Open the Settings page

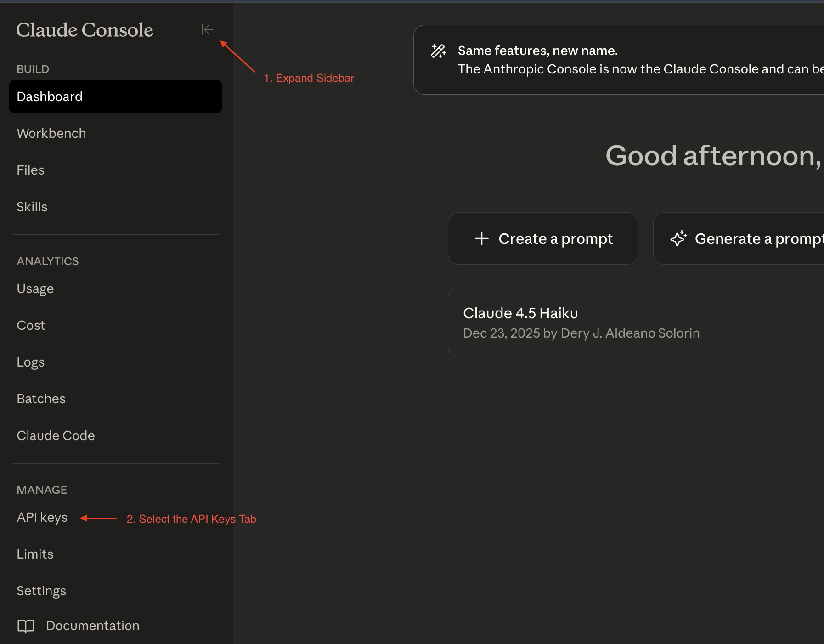pos(41,591)
